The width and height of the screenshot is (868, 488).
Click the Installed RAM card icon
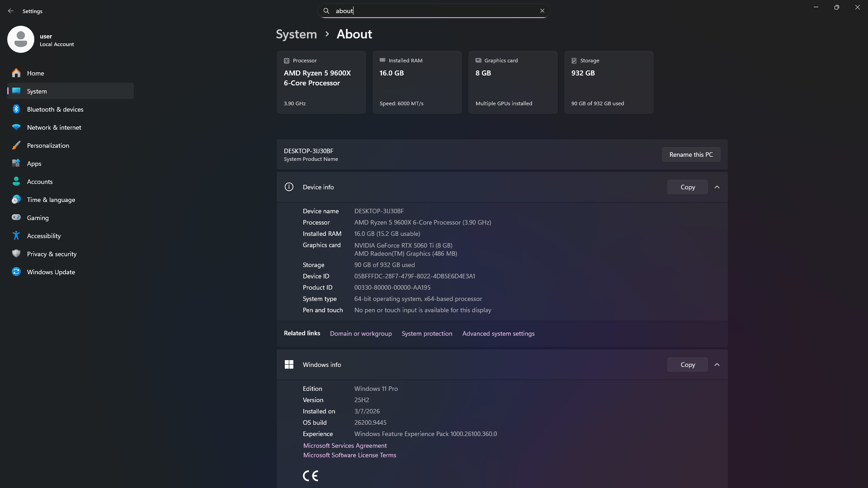[x=382, y=60]
